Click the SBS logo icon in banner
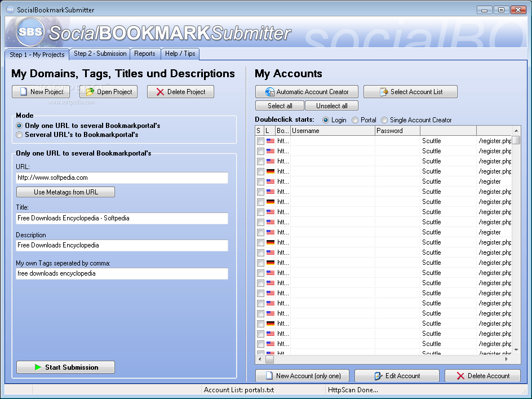This screenshot has width=532, height=399. point(30,32)
